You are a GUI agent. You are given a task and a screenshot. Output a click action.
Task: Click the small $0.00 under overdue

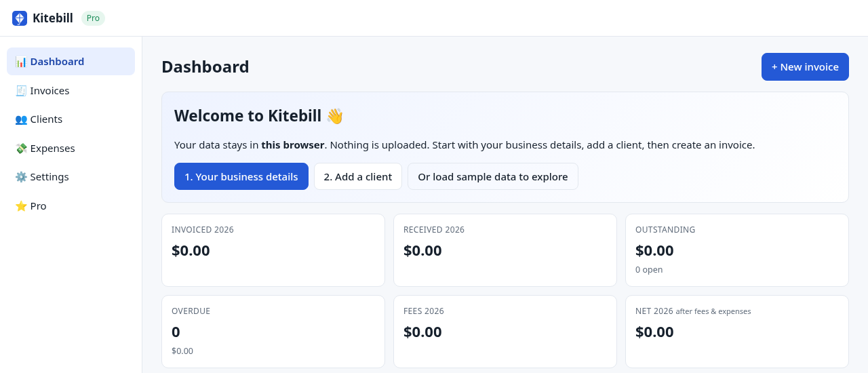(182, 351)
